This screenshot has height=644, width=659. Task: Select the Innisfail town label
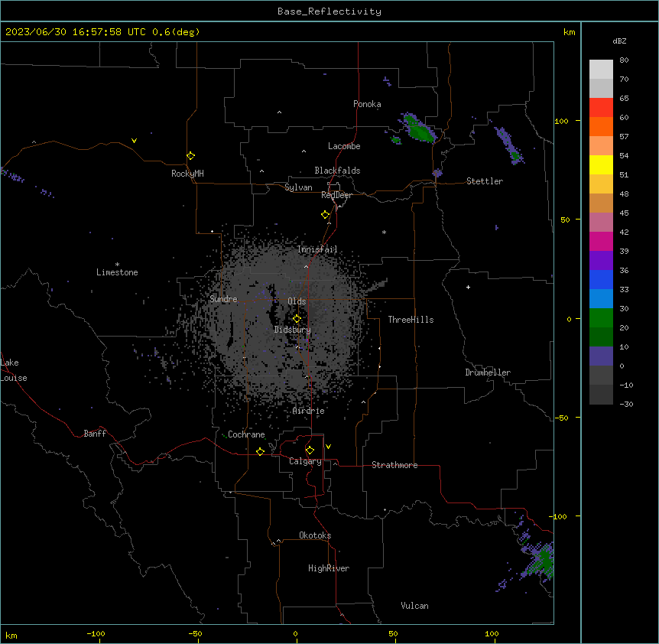tap(317, 249)
